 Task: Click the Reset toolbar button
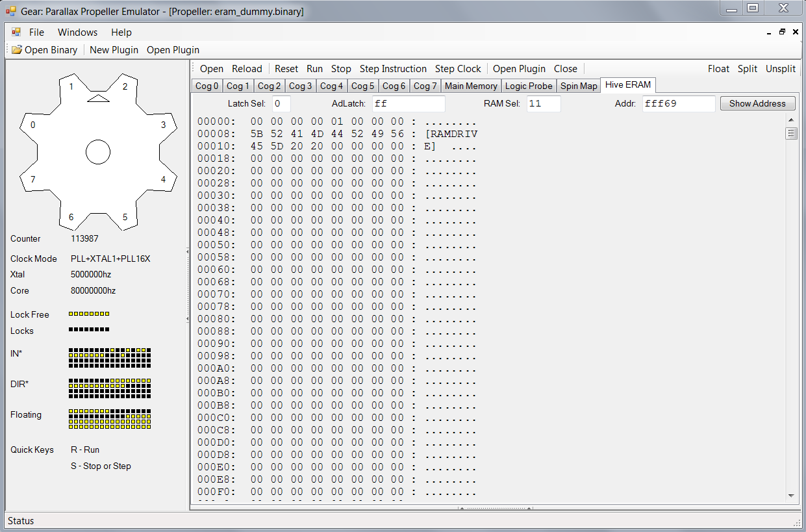click(x=286, y=69)
